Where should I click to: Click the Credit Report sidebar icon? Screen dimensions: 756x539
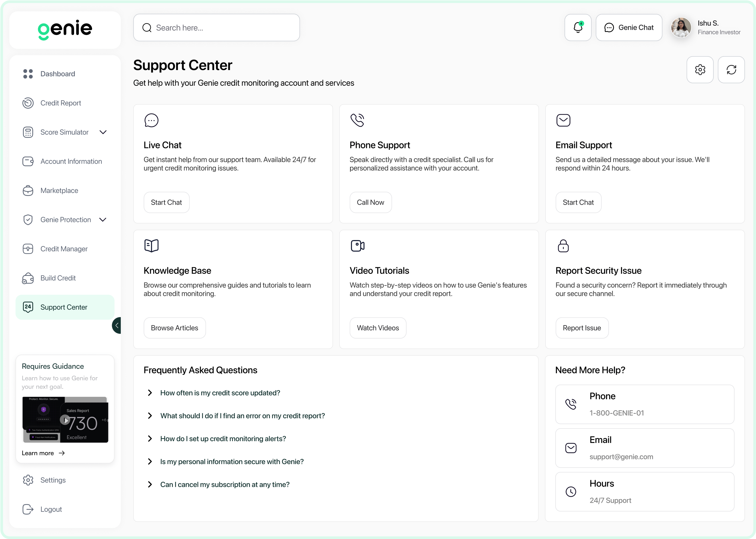click(28, 103)
